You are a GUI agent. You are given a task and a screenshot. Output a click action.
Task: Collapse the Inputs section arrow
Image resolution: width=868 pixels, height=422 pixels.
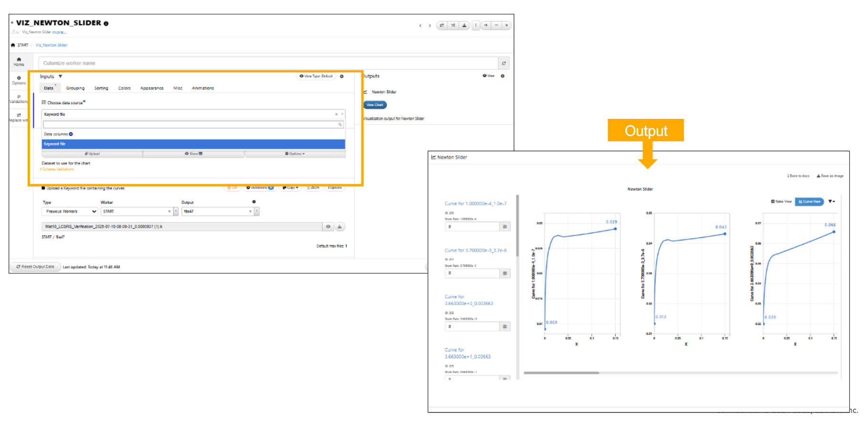(60, 76)
